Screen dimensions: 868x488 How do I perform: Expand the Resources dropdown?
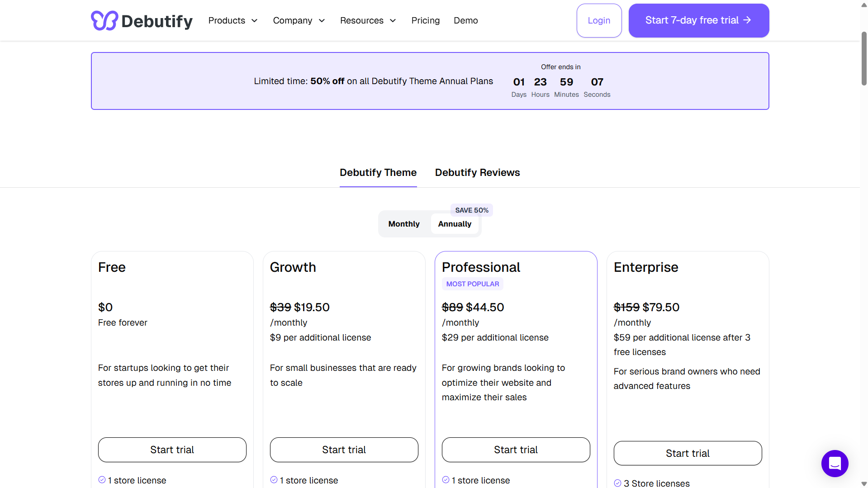[368, 20]
